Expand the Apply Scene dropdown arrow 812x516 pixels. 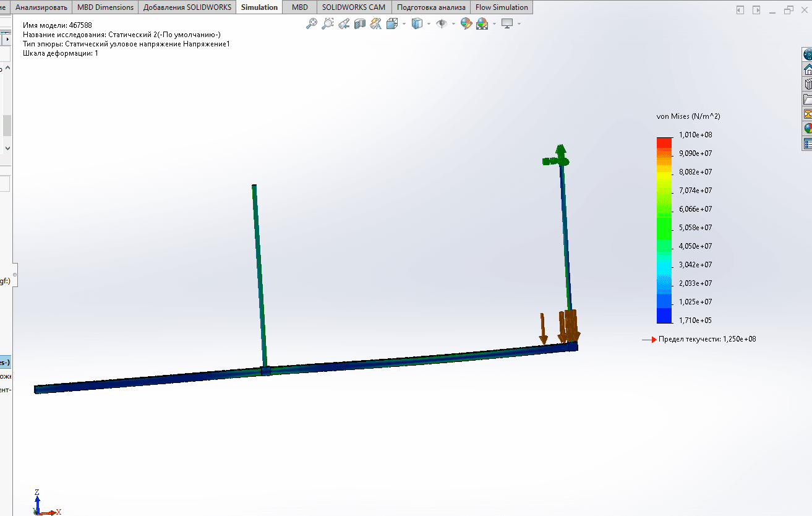point(495,24)
